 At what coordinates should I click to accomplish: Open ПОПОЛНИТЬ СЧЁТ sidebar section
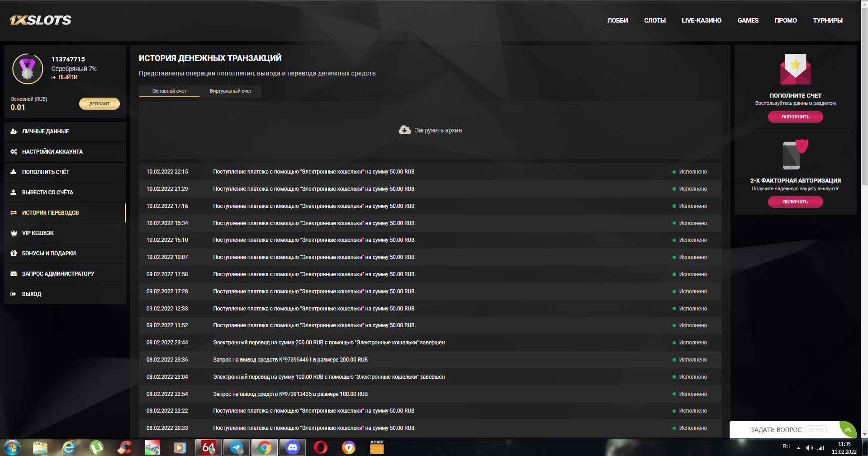pos(65,172)
